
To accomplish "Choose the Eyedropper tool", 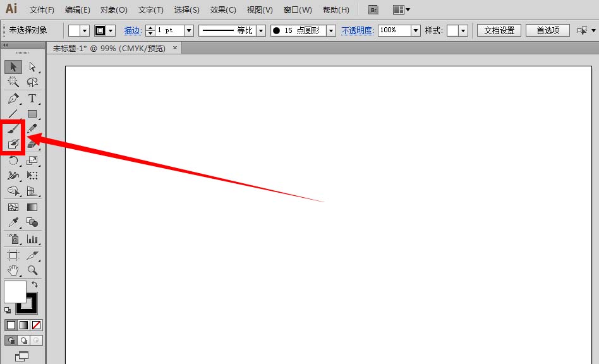I will click(13, 222).
